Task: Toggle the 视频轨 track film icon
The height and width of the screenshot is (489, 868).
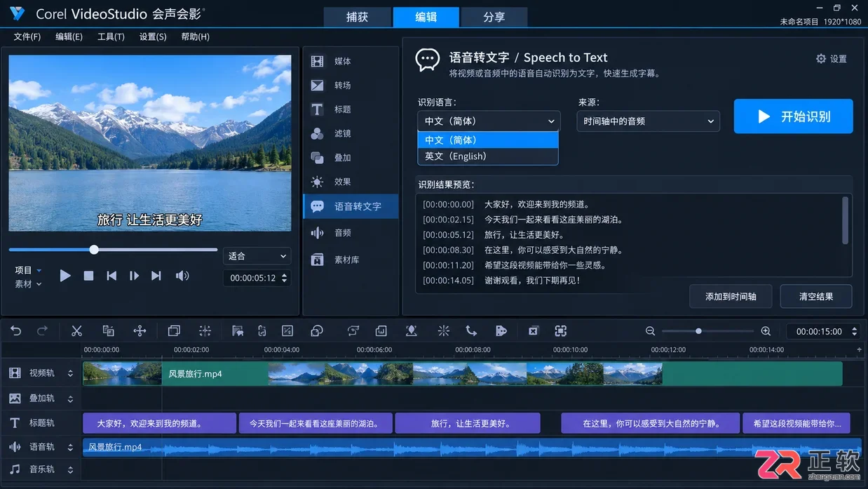Action: [15, 374]
